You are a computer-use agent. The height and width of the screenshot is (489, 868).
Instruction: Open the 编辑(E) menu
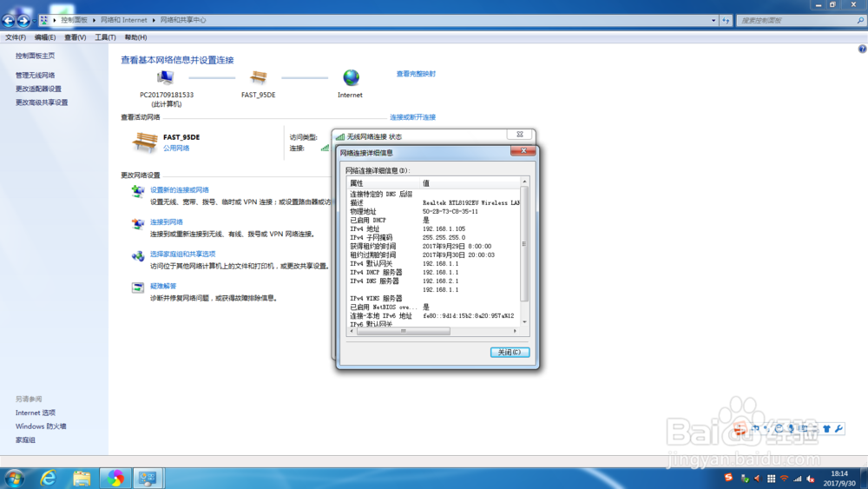tap(45, 37)
